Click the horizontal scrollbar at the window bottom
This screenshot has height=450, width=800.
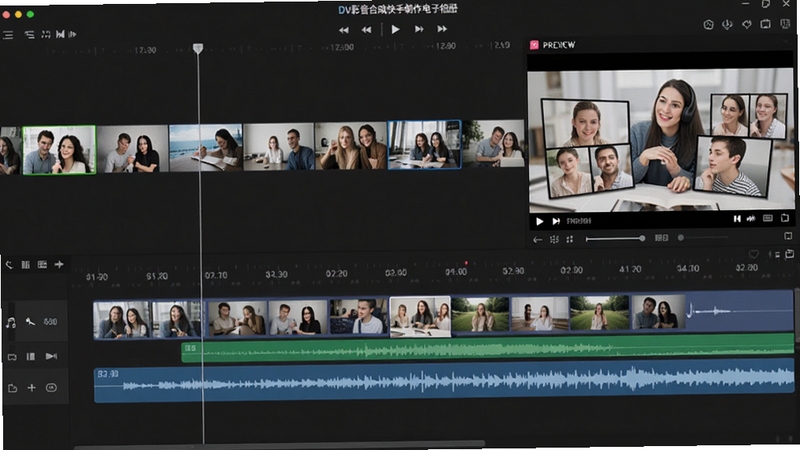(280, 446)
